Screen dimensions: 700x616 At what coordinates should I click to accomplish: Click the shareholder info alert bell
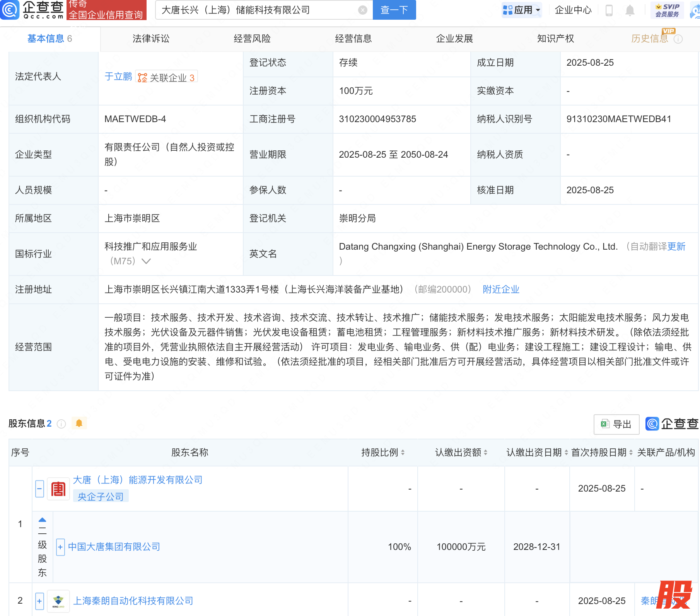pos(79,423)
